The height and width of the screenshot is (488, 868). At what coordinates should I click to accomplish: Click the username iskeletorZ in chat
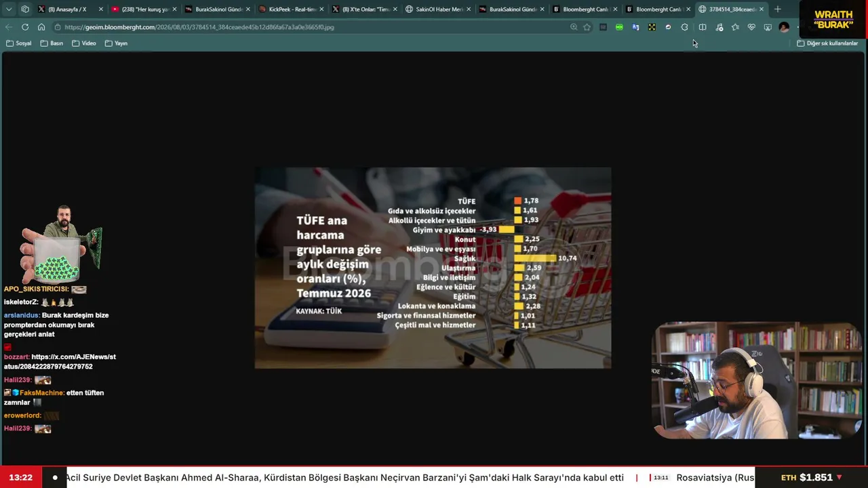click(21, 302)
